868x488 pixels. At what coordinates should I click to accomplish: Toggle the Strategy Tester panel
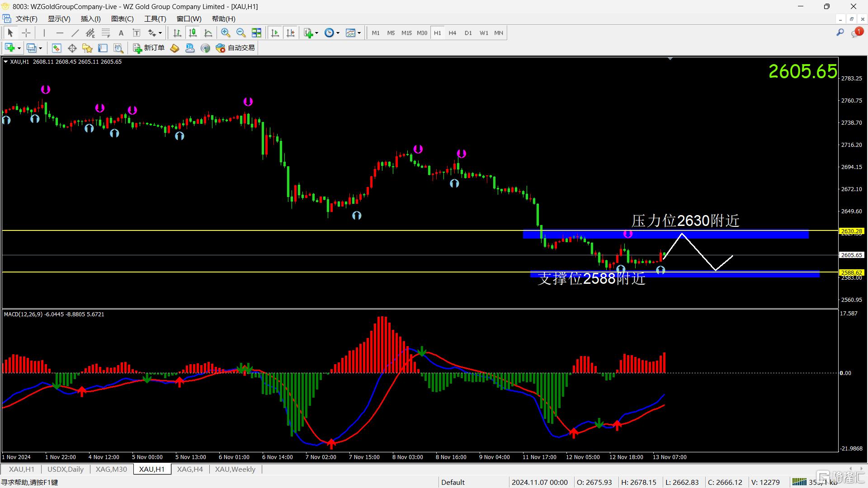coord(118,48)
